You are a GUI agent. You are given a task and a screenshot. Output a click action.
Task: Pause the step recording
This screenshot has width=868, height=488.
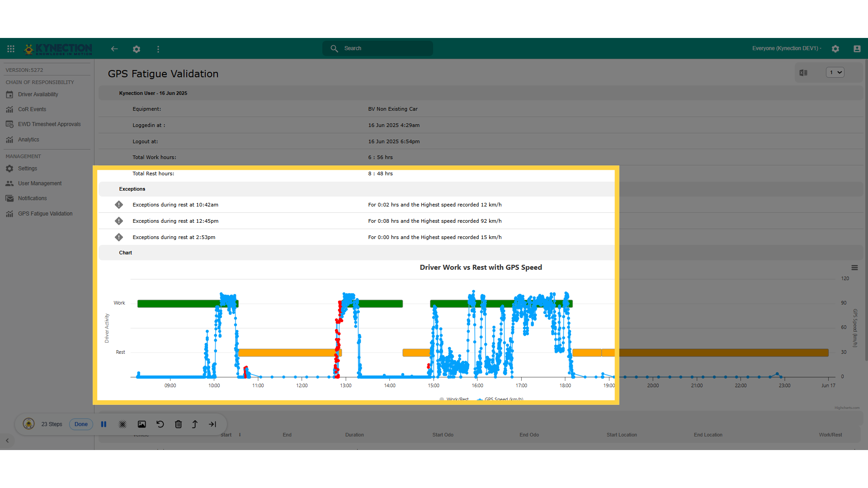click(x=104, y=424)
